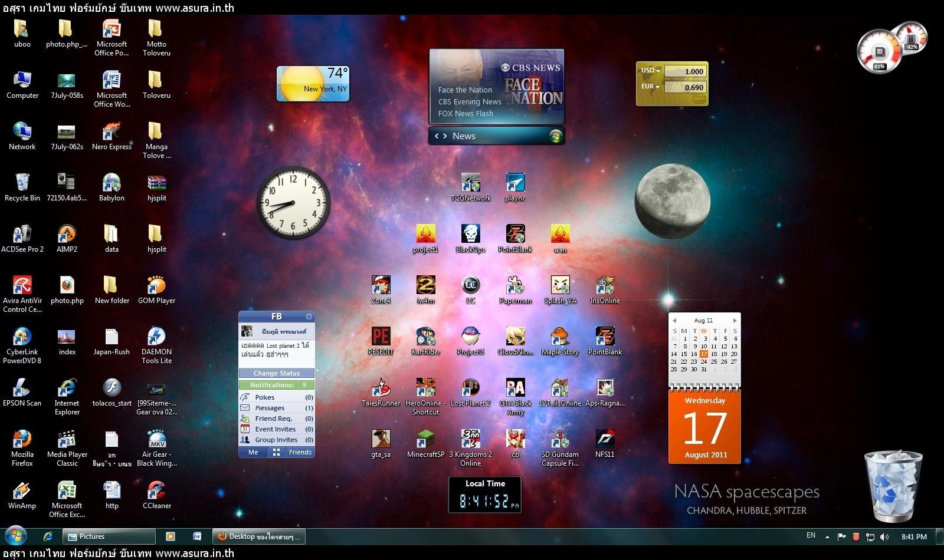
Task: Switch to Friends tab in FB gadget
Action: (300, 452)
